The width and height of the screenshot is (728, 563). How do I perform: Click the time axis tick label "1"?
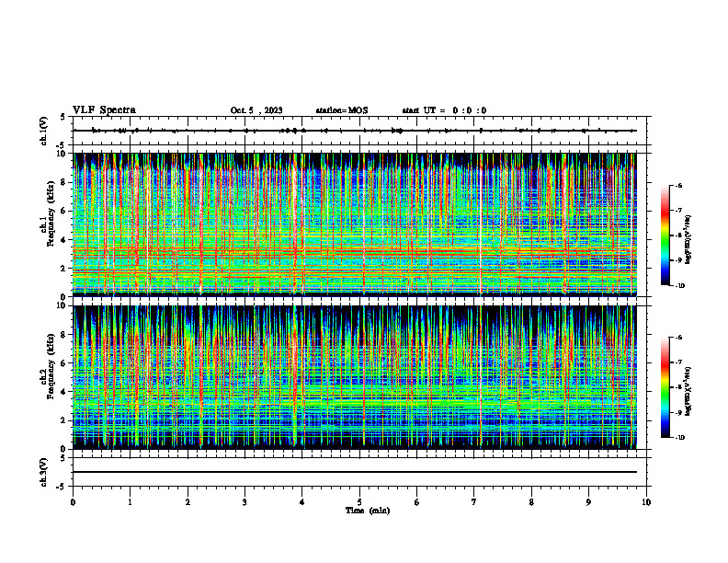pyautogui.click(x=130, y=502)
